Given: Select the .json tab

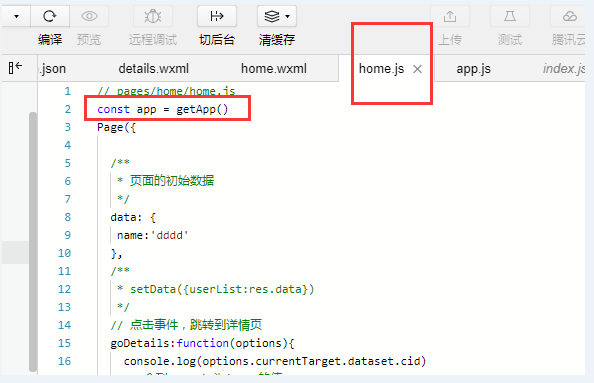Looking at the screenshot, I should (x=52, y=69).
